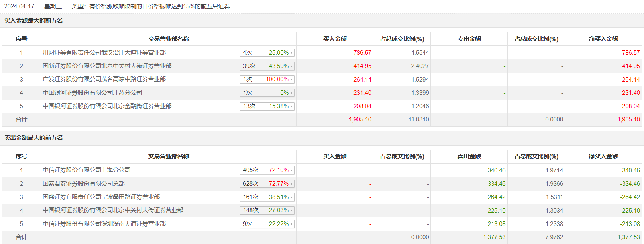
Task: Click 中信证券深圳深南大道证券营业部 link
Action: pyautogui.click(x=104, y=224)
